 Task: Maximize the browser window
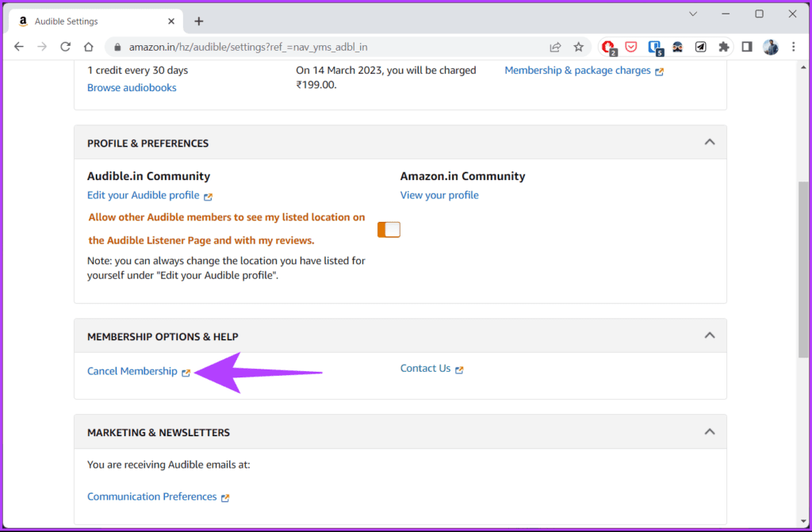coord(759,14)
